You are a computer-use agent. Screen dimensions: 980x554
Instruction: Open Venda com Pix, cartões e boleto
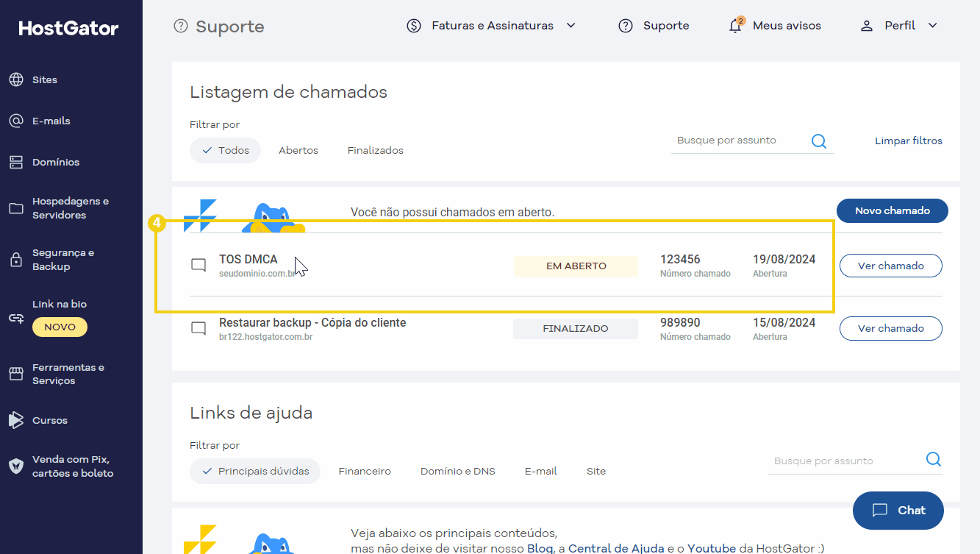point(73,466)
